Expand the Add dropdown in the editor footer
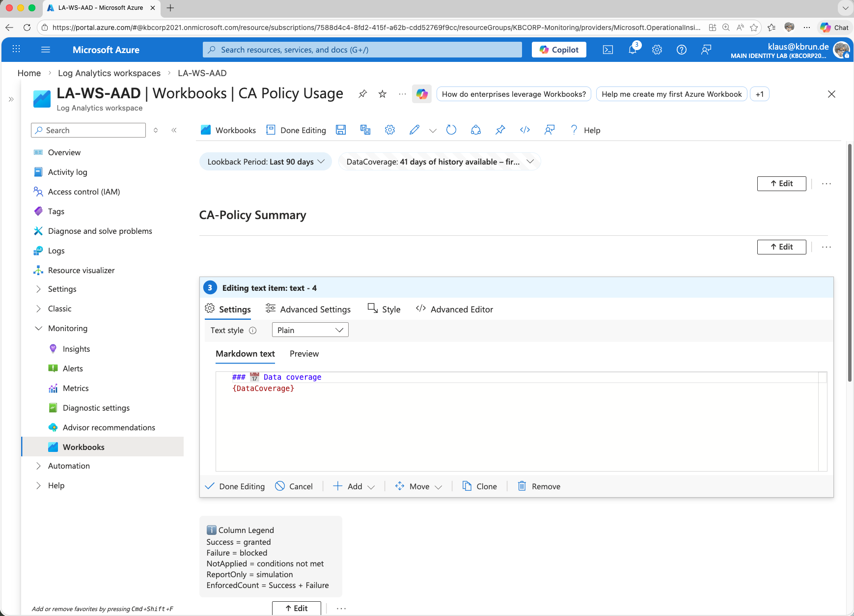The height and width of the screenshot is (616, 854). (354, 486)
